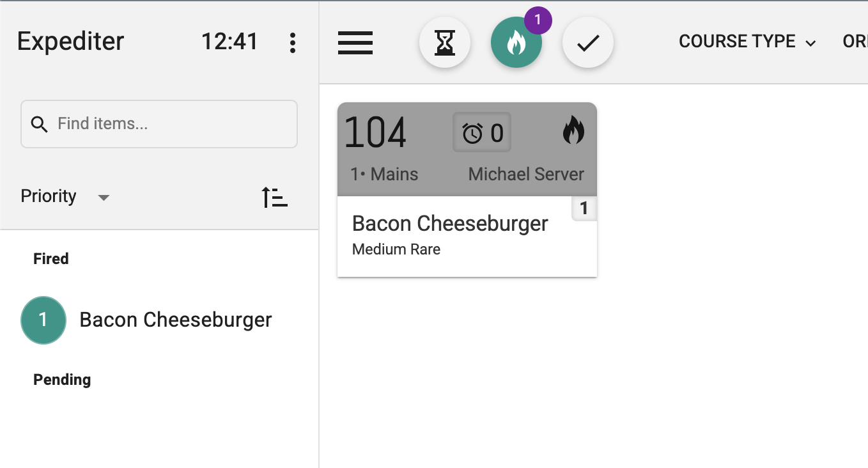Focus the Find items search field
This screenshot has width=868, height=468.
[x=173, y=124]
